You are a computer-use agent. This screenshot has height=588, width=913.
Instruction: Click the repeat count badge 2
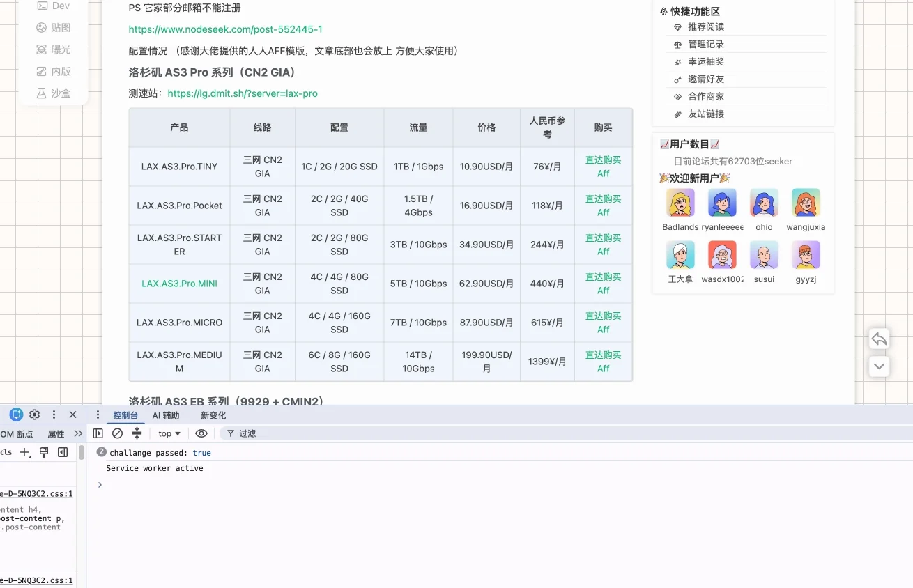coord(101,452)
